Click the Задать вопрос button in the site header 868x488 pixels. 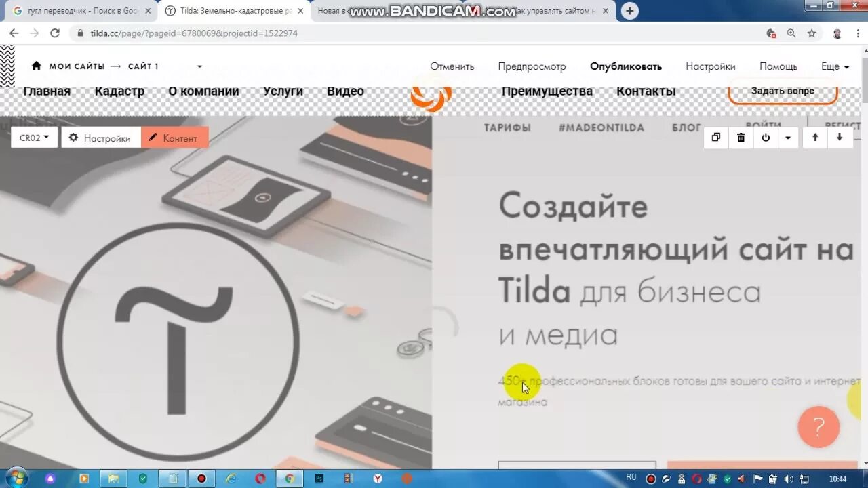pyautogui.click(x=783, y=91)
